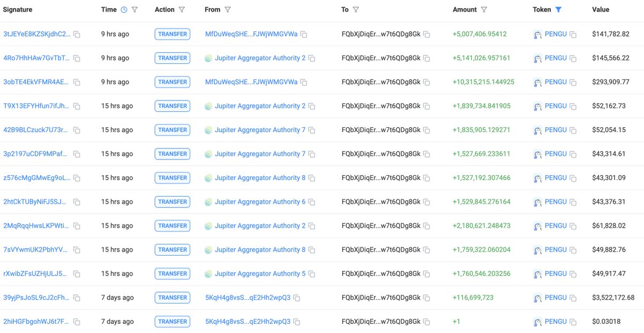Select '7 days ago' in the $0.03018 row
644x333 pixels.
pyautogui.click(x=118, y=321)
